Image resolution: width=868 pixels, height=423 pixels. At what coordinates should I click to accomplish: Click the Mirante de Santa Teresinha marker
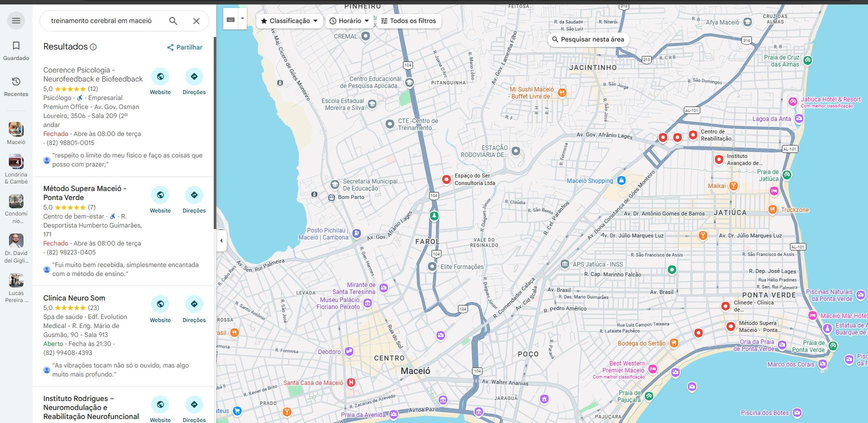pyautogui.click(x=383, y=288)
